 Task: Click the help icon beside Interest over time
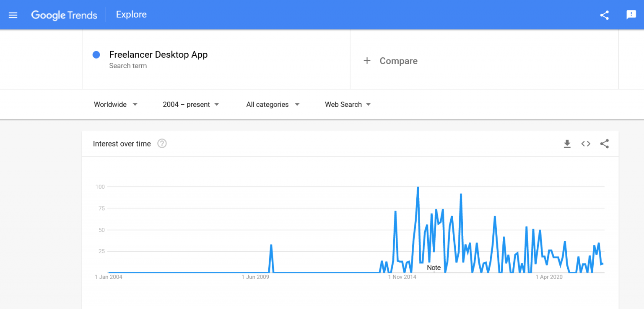(162, 144)
